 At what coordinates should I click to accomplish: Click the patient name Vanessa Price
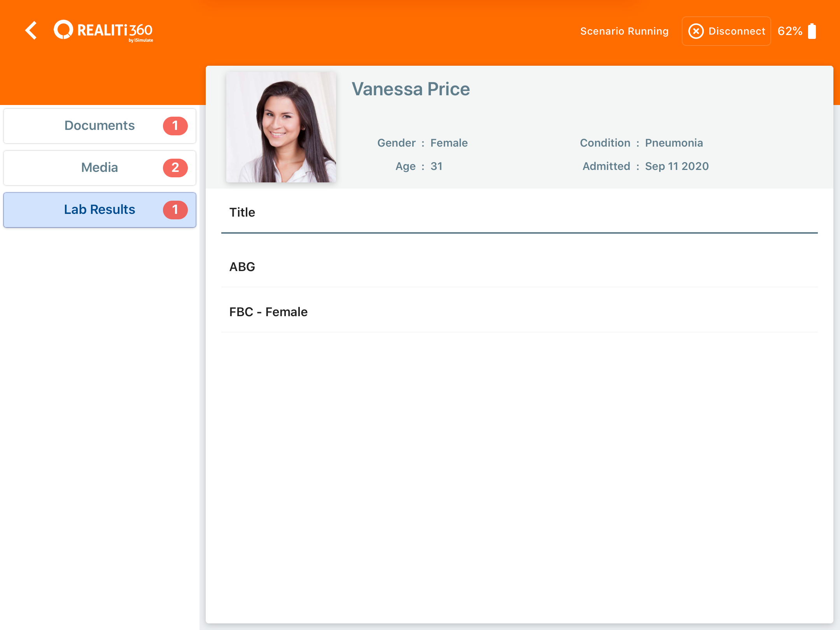[411, 89]
